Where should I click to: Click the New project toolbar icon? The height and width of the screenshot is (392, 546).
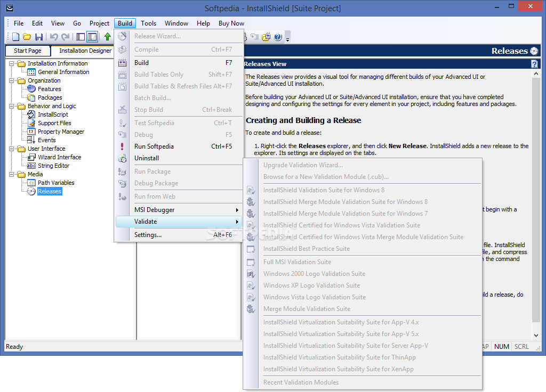tap(15, 37)
